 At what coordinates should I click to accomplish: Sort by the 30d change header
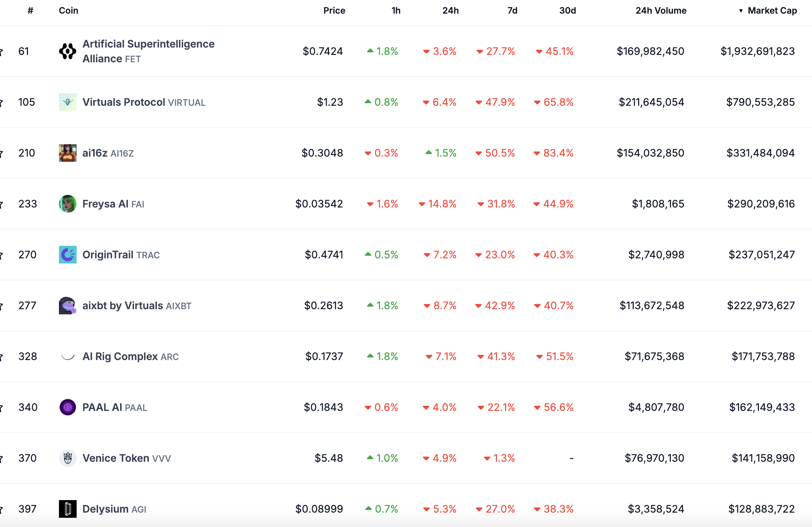tap(567, 11)
